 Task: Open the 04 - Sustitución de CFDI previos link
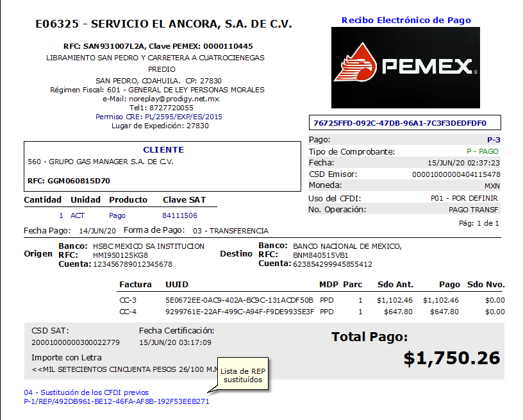pos(86,392)
